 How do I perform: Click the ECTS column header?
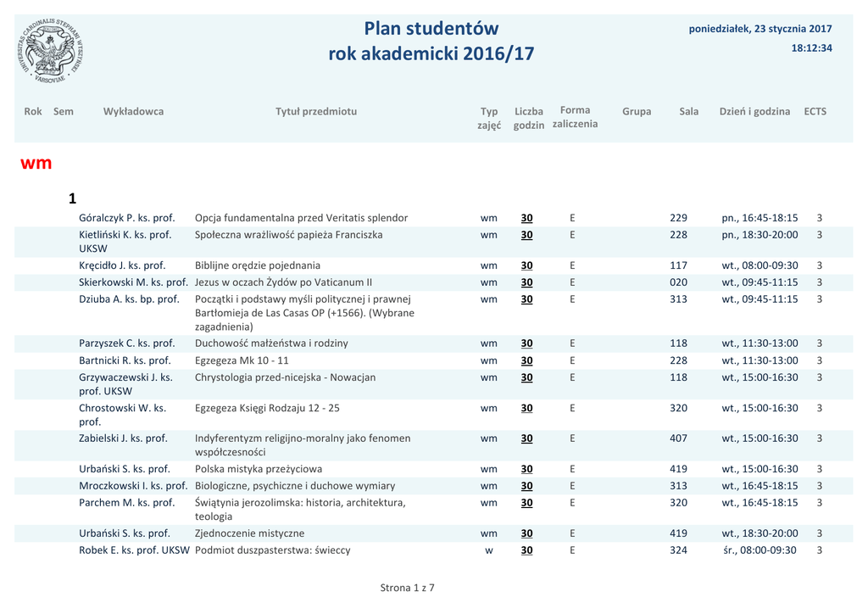[x=815, y=111]
